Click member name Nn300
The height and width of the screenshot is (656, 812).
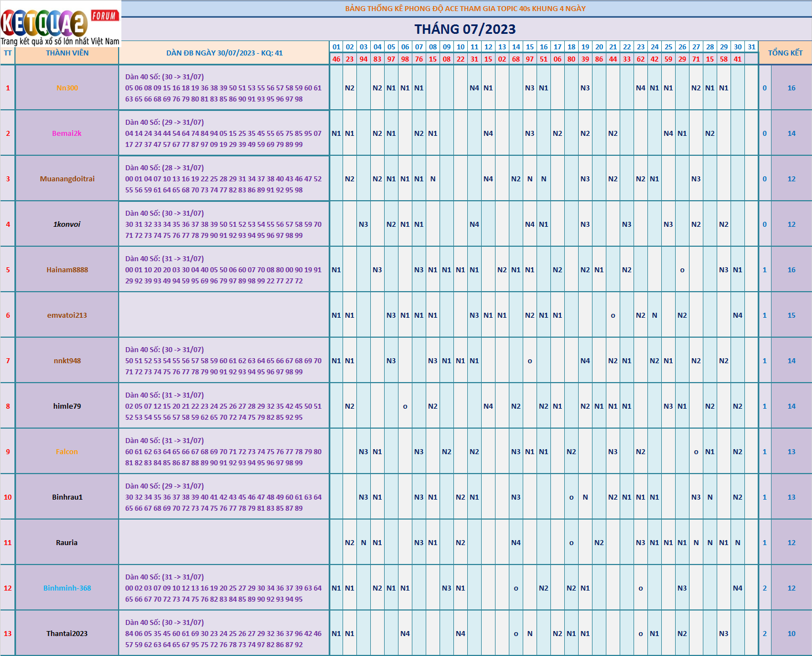click(67, 88)
